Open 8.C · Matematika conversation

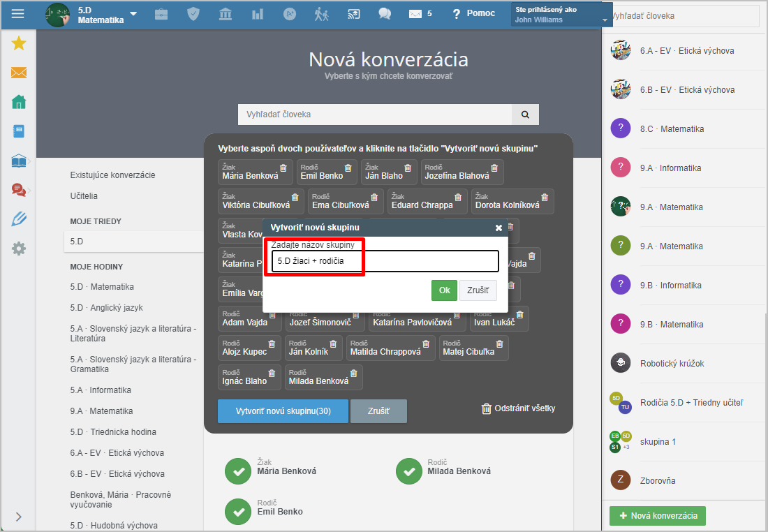[x=684, y=129]
